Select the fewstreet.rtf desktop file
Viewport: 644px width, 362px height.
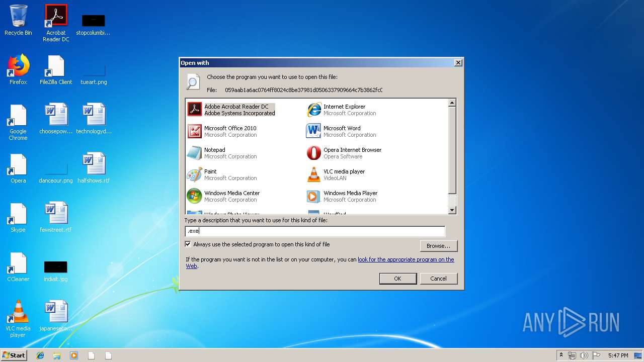(56, 218)
